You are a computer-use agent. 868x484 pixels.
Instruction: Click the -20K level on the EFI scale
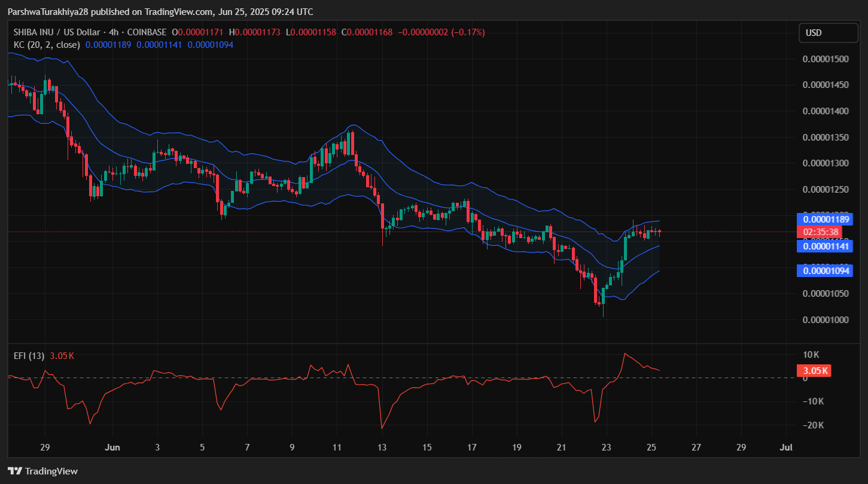[x=813, y=425]
